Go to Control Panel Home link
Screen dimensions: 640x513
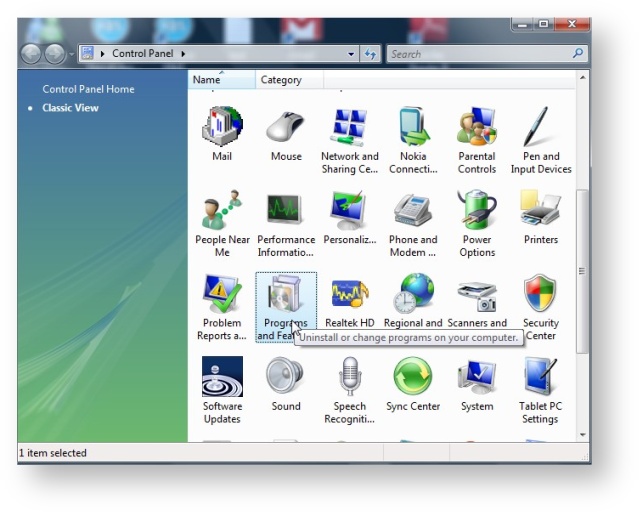(x=88, y=89)
